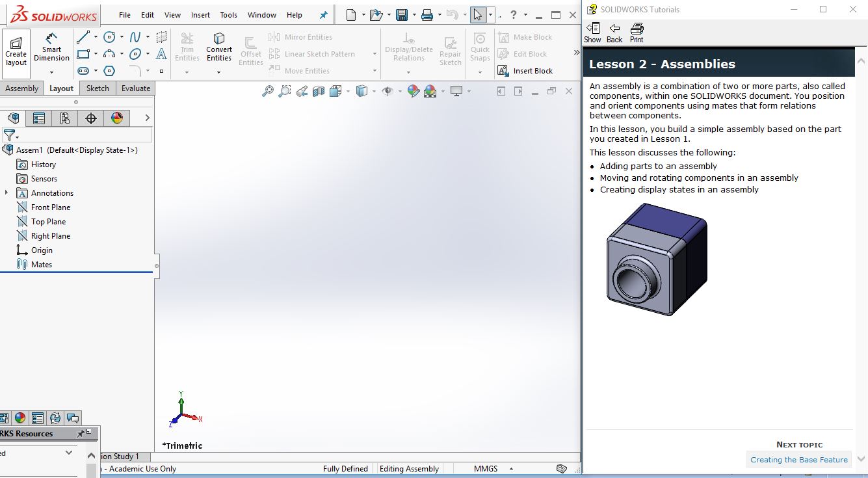Image resolution: width=868 pixels, height=478 pixels.
Task: Open the Tools menu
Action: [229, 15]
